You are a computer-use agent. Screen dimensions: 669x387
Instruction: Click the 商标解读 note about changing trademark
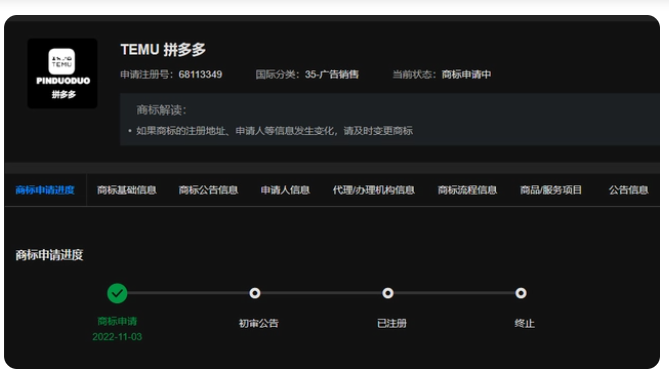[274, 131]
